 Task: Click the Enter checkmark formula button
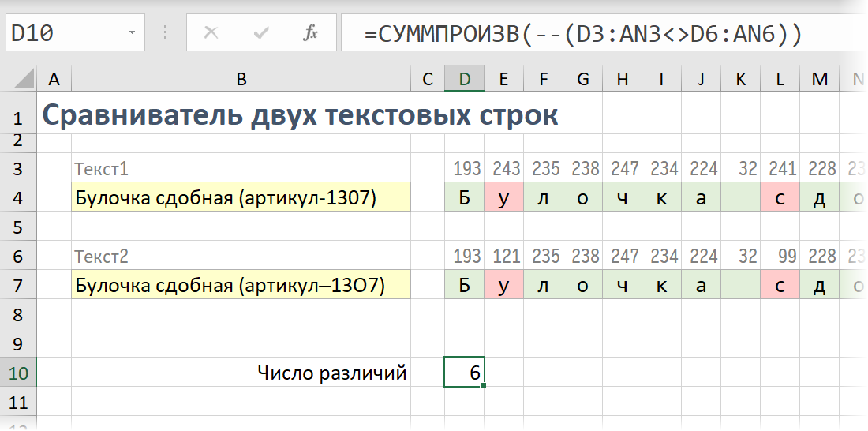(260, 33)
